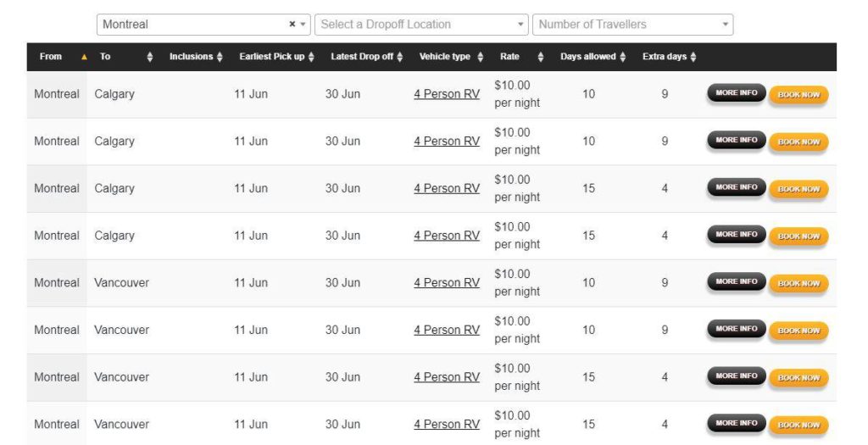Follow the 4 Person RV link in last row

[447, 424]
